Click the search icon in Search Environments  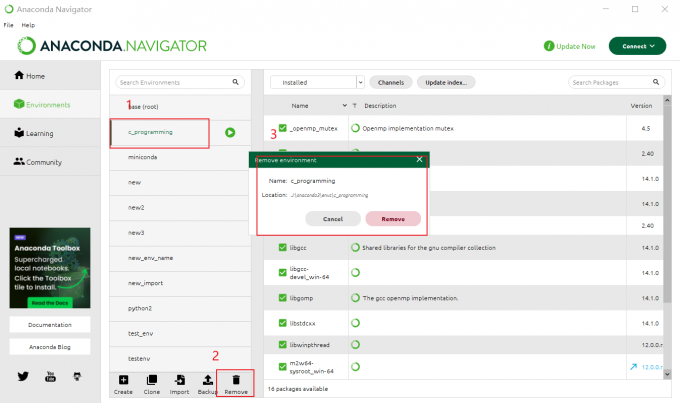[x=235, y=82]
